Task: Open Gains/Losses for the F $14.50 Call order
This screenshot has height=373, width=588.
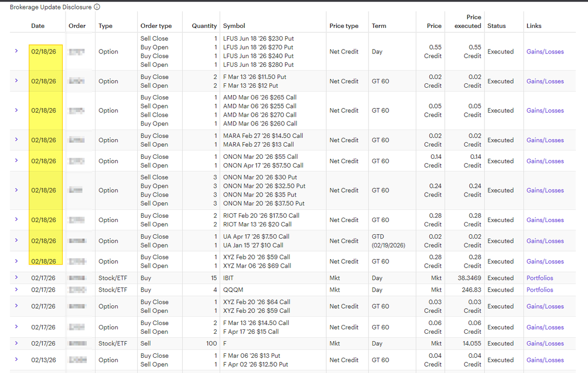Action: tap(545, 327)
